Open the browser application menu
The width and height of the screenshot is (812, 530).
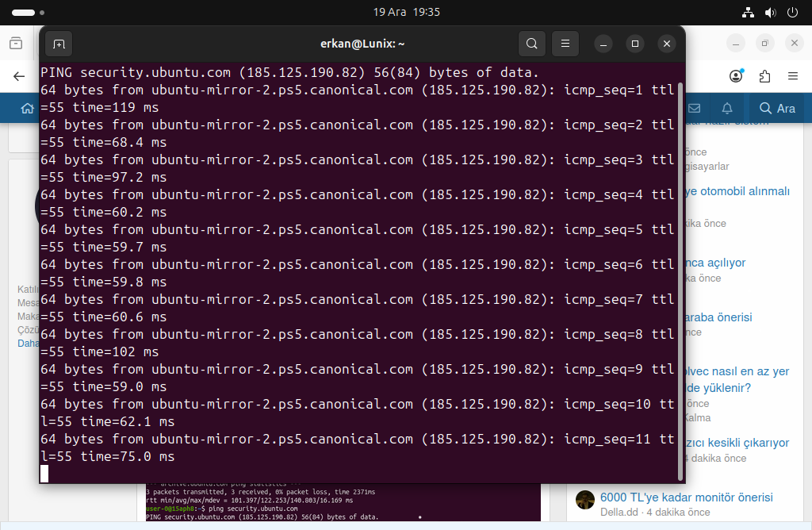pyautogui.click(x=793, y=76)
